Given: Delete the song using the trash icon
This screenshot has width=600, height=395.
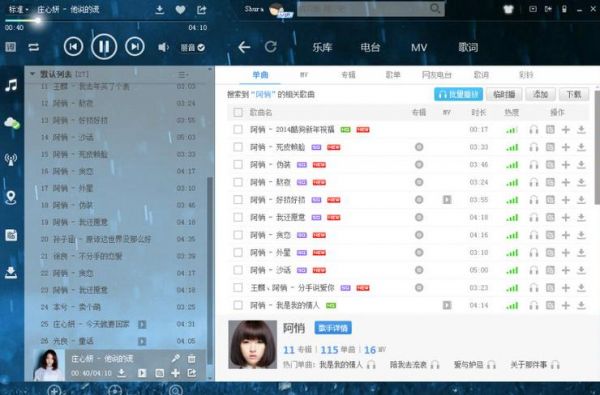Looking at the screenshot, I should coord(192,358).
